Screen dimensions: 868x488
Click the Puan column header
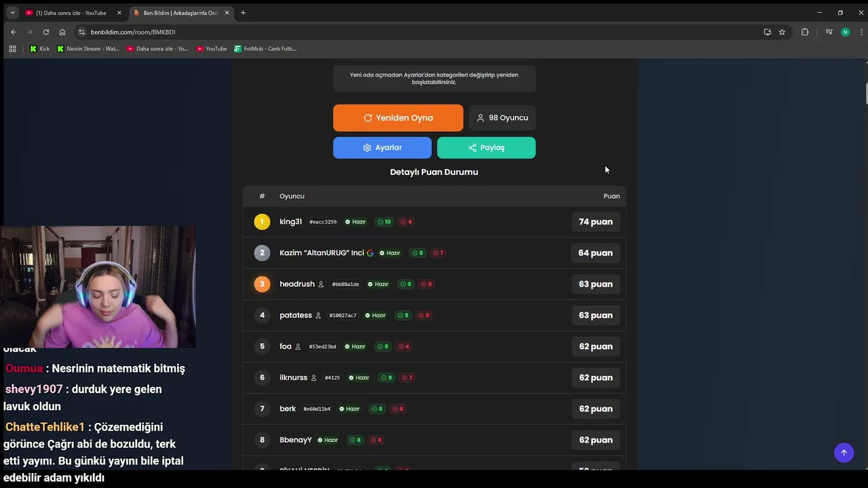[x=612, y=196]
